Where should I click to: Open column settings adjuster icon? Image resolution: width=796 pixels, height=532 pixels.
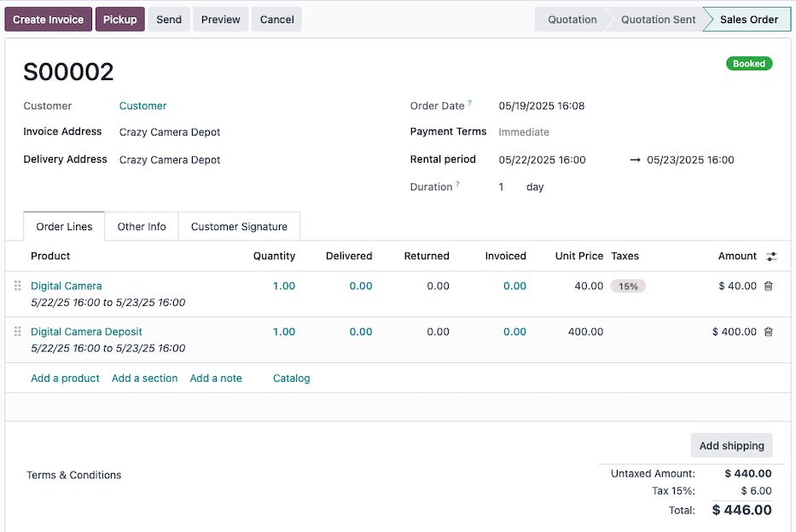[x=771, y=257]
